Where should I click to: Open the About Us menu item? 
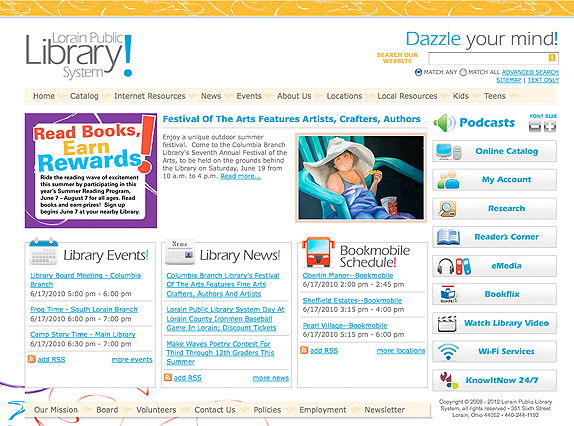[x=294, y=96]
